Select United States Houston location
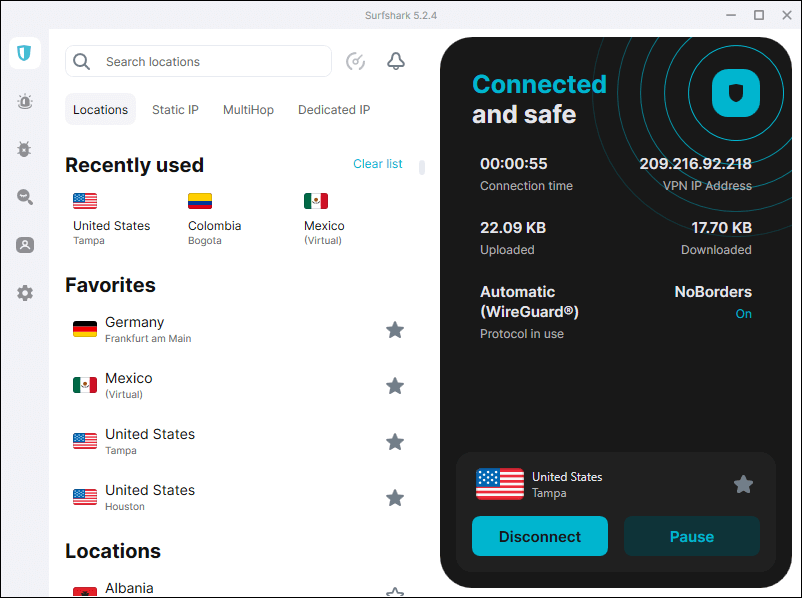The height and width of the screenshot is (598, 802). [x=238, y=498]
